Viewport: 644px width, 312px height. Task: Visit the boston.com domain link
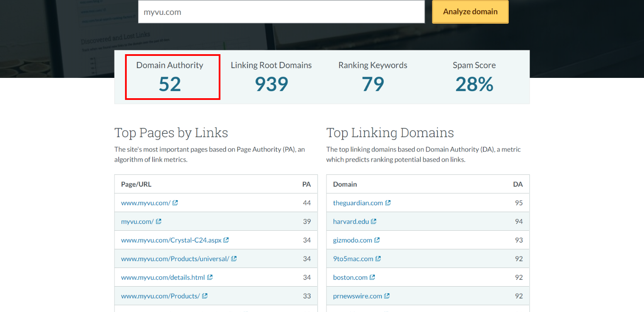tap(350, 277)
